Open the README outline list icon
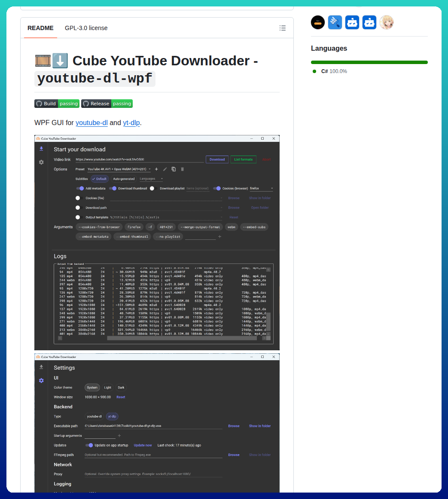Image resolution: width=448 pixels, height=499 pixels. pos(282,28)
